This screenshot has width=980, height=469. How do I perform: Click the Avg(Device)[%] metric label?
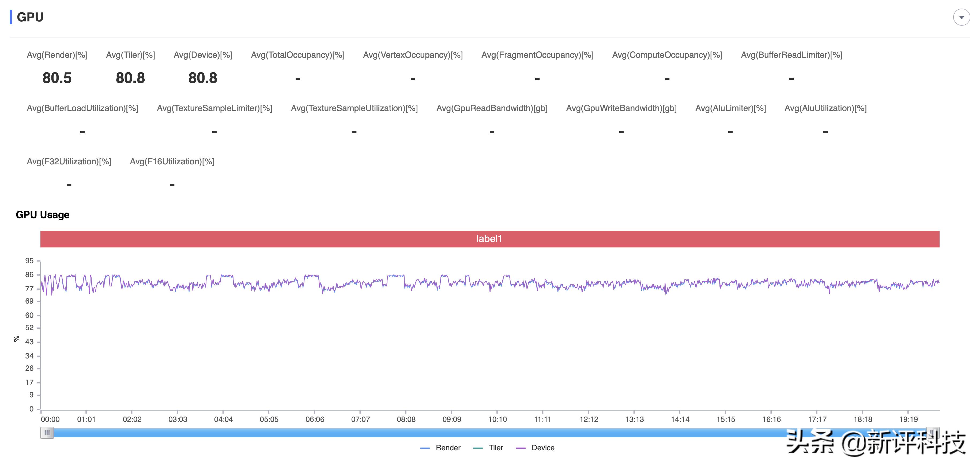pos(203,55)
